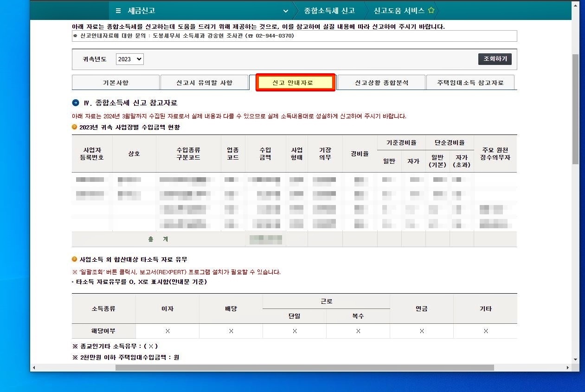The image size is (585, 392).
Task: Select the 신고 안내자료 tab
Action: [x=296, y=83]
